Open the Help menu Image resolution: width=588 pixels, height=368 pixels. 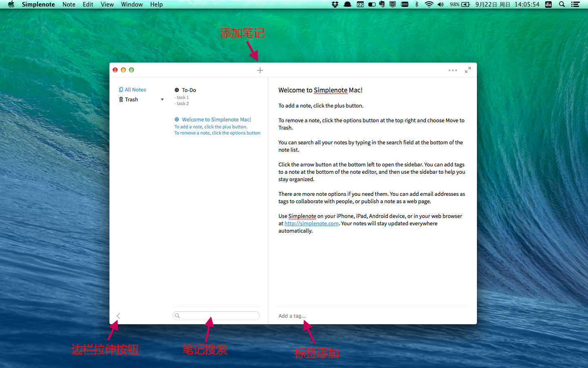pos(156,4)
